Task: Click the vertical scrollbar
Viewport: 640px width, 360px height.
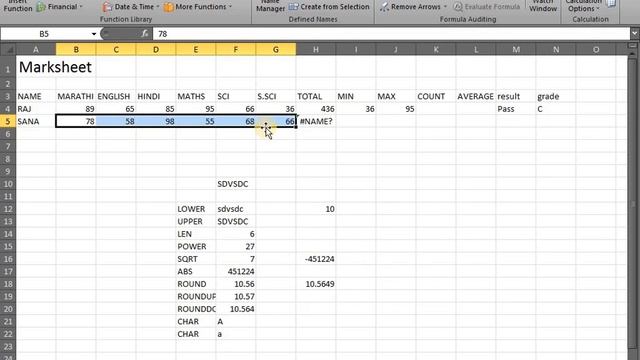Action: point(633,204)
